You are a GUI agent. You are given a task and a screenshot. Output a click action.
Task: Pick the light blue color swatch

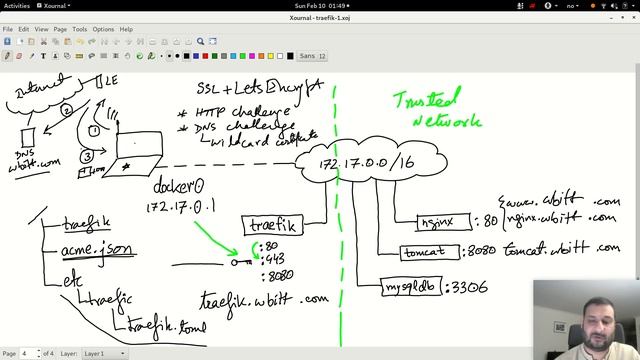(x=233, y=56)
